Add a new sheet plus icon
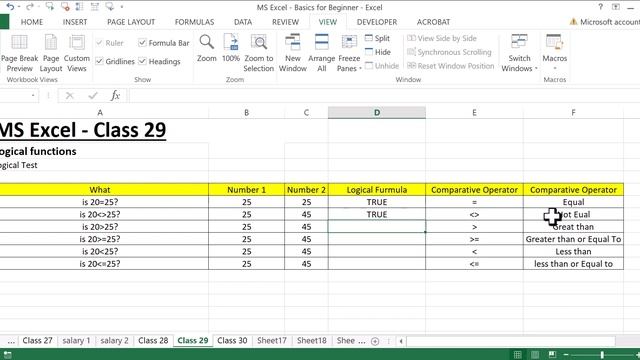Image resolution: width=640 pixels, height=360 pixels. (x=375, y=341)
